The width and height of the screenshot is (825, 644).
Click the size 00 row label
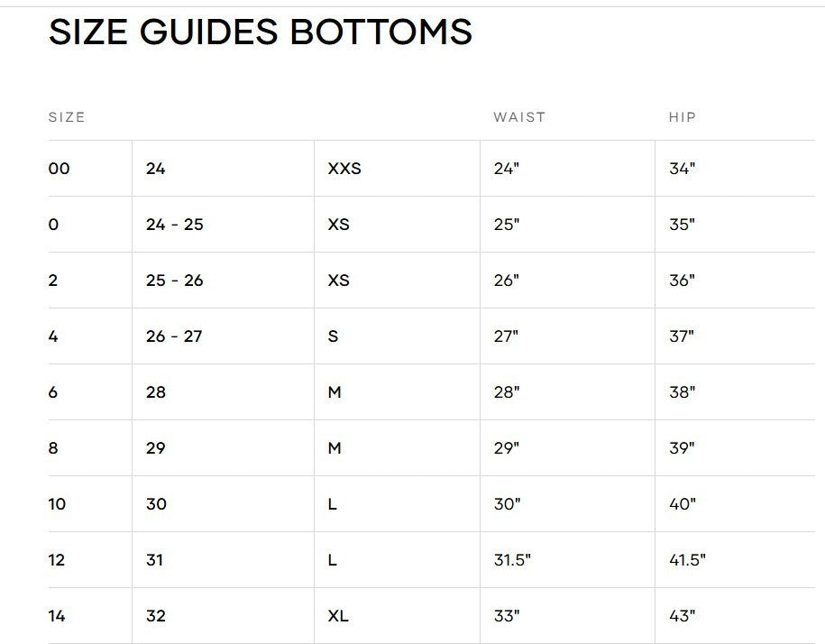[59, 169]
